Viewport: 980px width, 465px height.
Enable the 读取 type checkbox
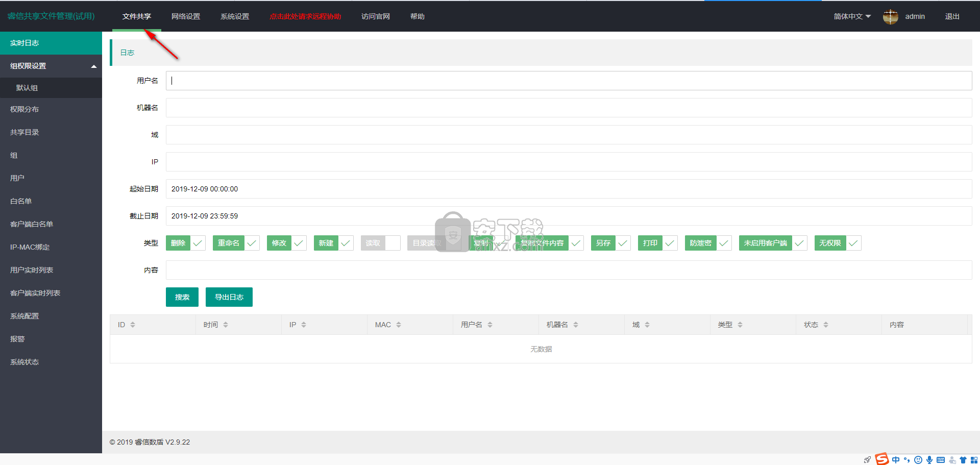pyautogui.click(x=380, y=243)
